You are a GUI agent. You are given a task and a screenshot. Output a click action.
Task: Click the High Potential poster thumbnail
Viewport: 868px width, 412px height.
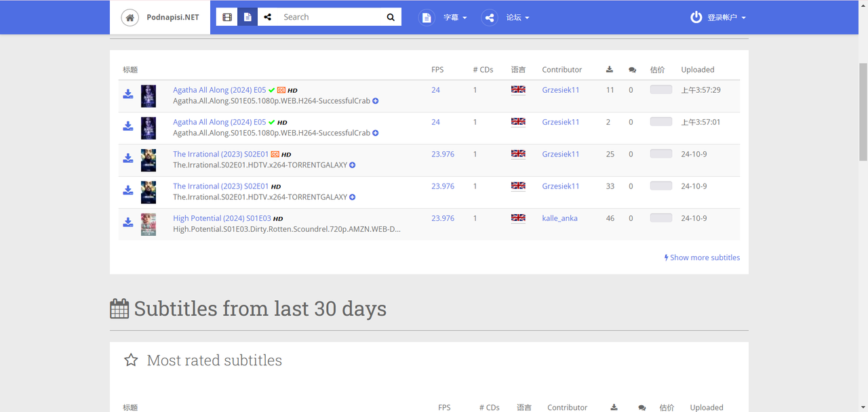click(x=149, y=224)
